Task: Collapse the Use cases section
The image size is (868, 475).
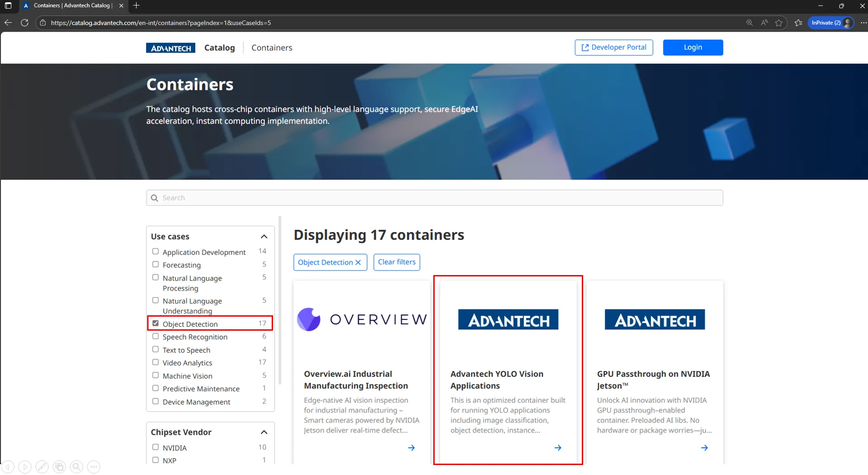Action: [x=264, y=237]
